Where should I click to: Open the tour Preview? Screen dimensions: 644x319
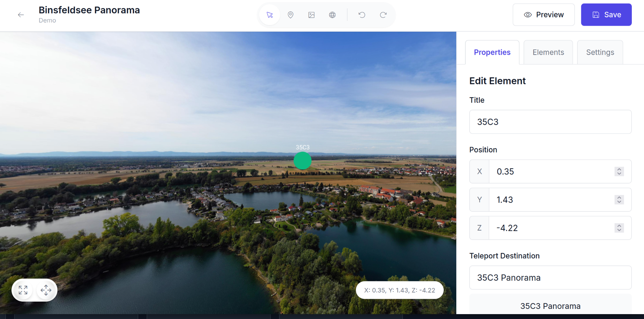(x=543, y=15)
